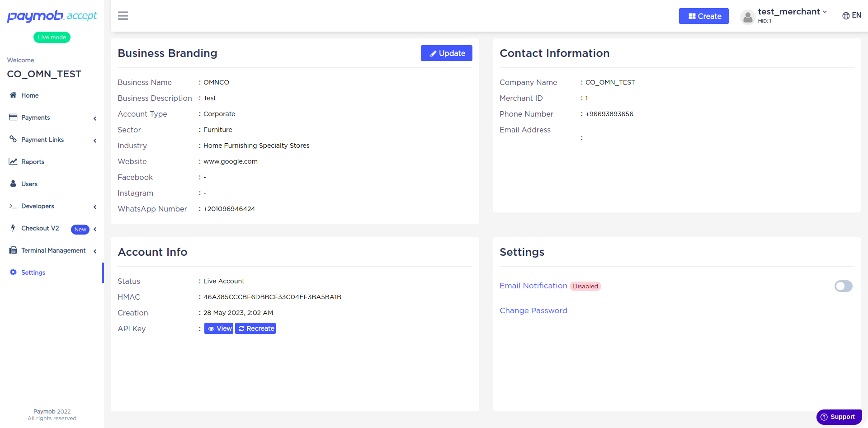View the API Key
Screen dimensions: 868x428
tap(219, 329)
